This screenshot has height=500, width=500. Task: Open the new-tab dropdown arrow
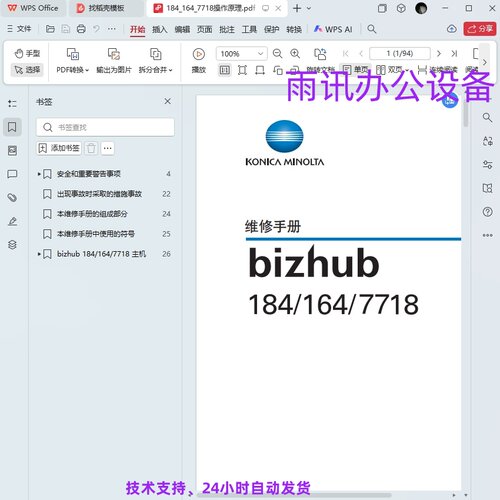(309, 8)
